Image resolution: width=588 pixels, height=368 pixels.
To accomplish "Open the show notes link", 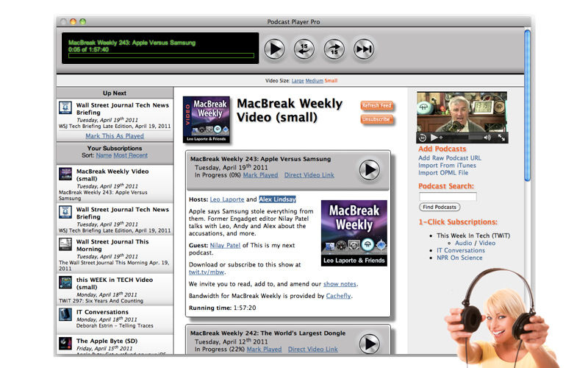I will point(340,284).
